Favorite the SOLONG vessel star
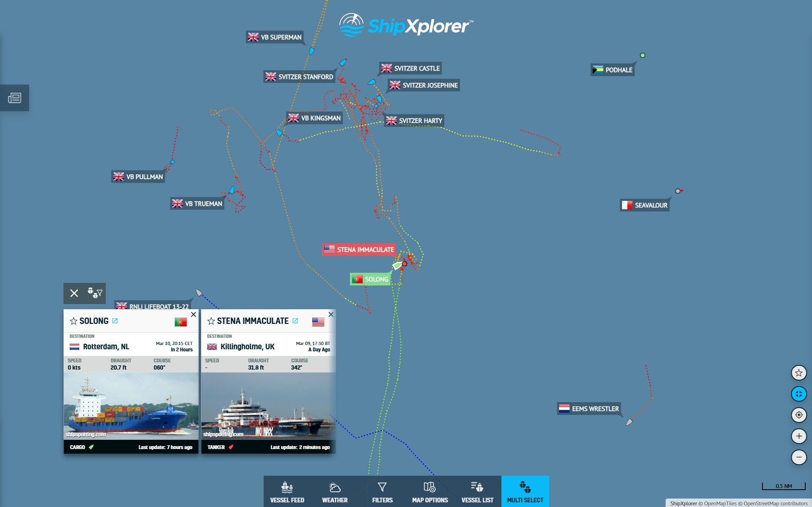The height and width of the screenshot is (507, 812). pos(74,321)
